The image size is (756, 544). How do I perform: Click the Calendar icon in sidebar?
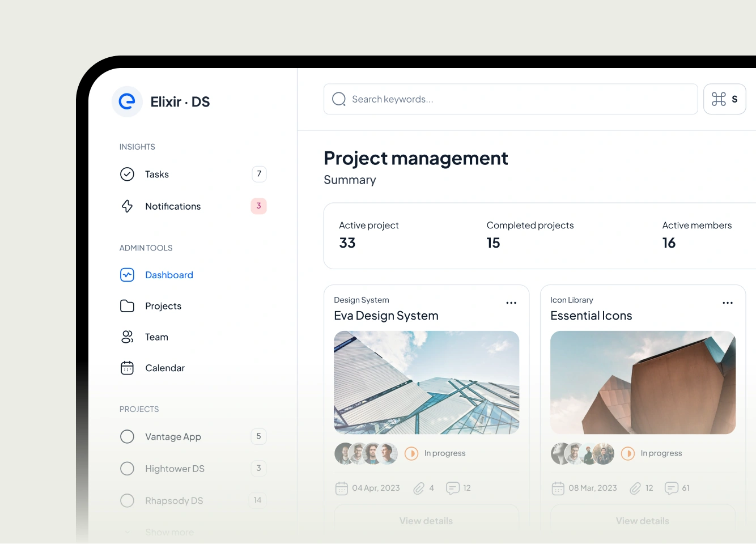tap(127, 368)
